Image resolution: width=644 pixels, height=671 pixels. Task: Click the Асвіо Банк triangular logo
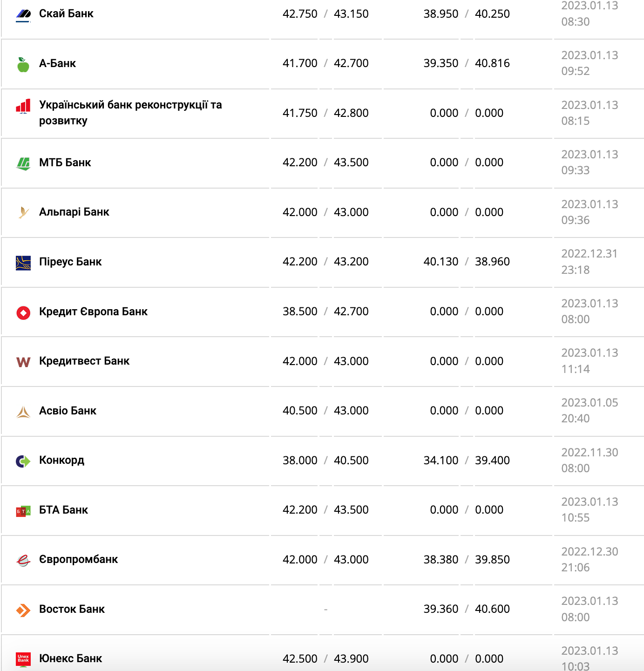point(23,412)
